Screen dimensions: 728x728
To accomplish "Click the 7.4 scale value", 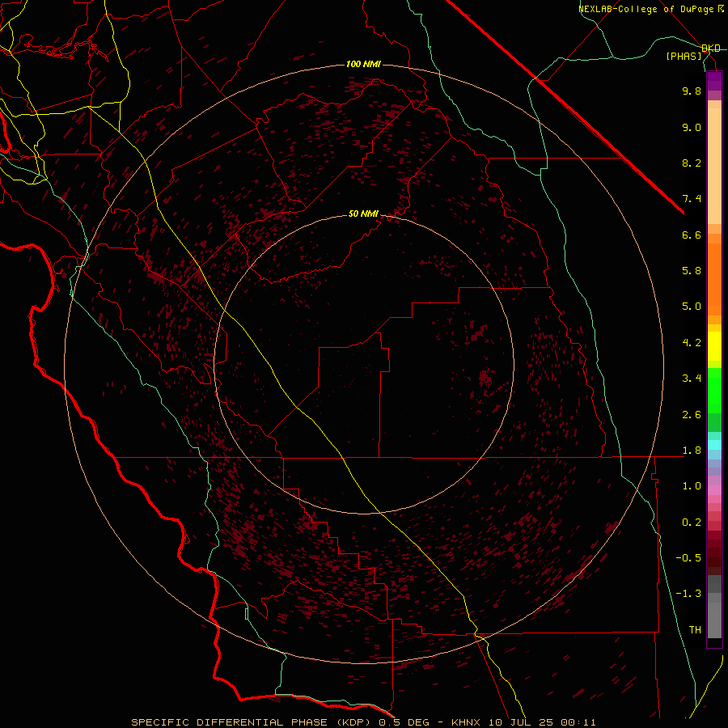I will (692, 199).
